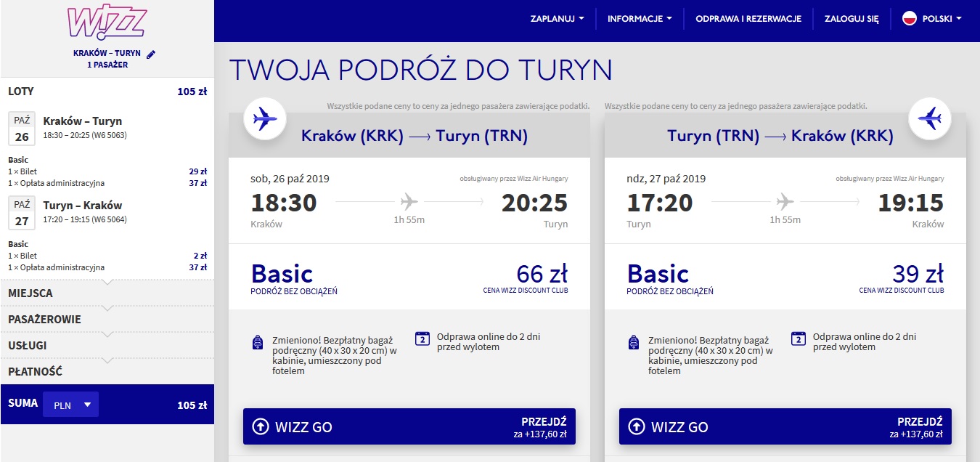Click the Wizz Air logo
The width and height of the screenshot is (980, 462).
107,23
